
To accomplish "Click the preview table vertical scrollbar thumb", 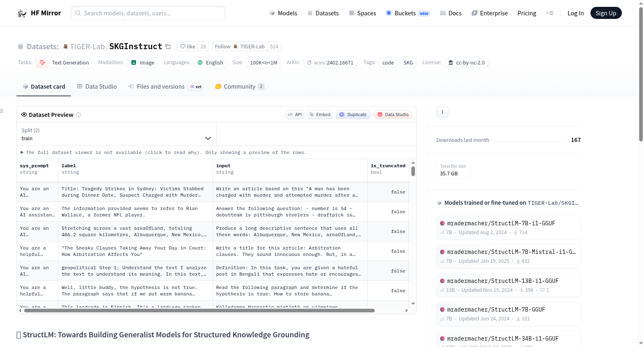I will [413, 171].
